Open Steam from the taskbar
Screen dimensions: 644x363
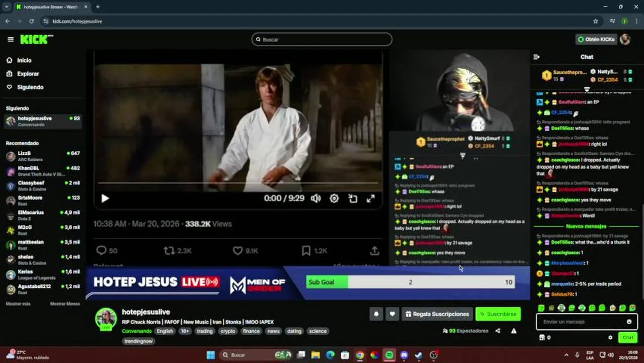tap(419, 355)
